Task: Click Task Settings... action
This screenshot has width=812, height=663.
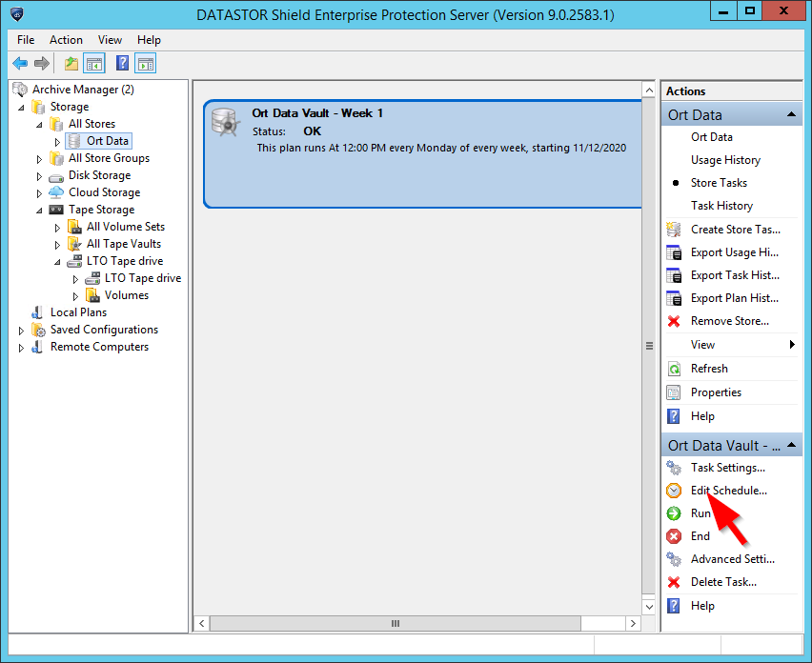Action: [x=727, y=468]
